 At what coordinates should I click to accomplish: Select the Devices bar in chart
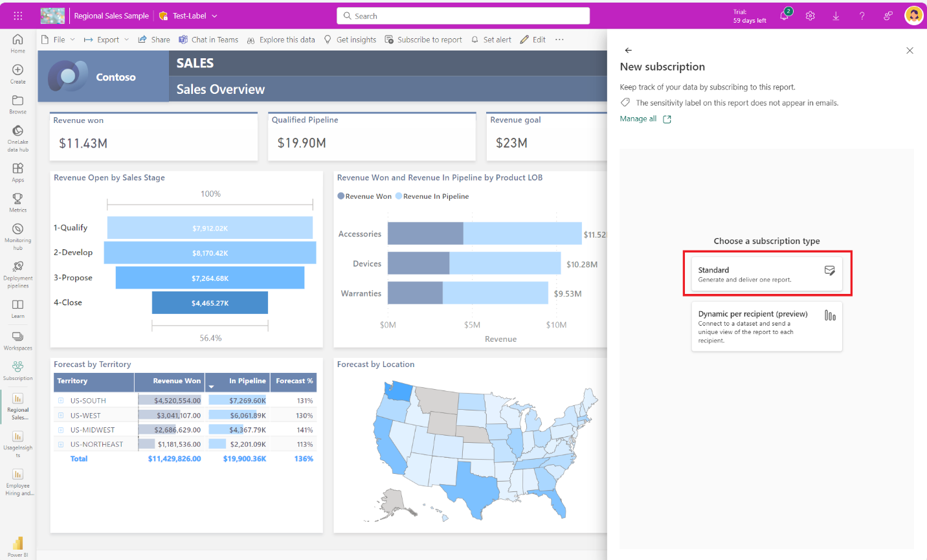[474, 263]
